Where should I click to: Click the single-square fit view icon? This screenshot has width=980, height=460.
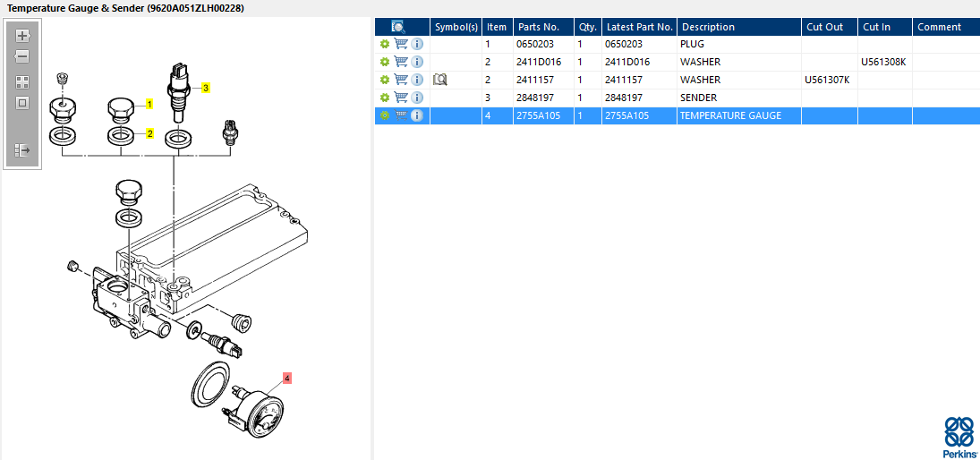point(22,102)
